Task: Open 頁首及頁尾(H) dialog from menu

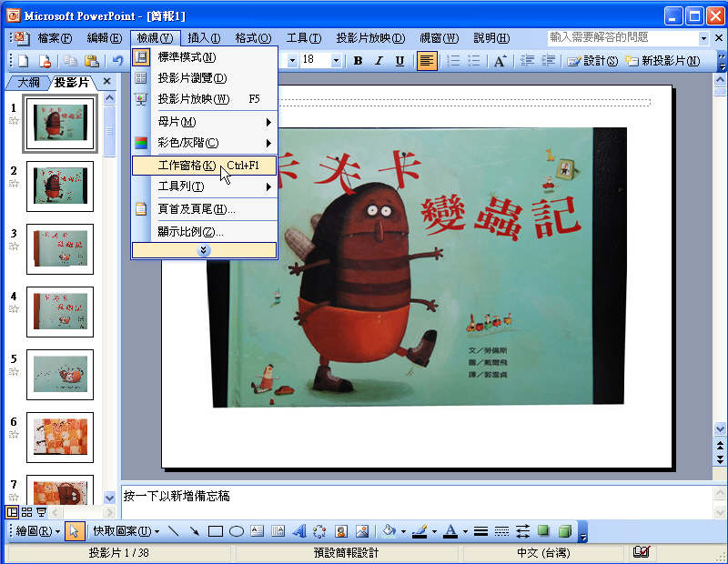Action: [204, 209]
